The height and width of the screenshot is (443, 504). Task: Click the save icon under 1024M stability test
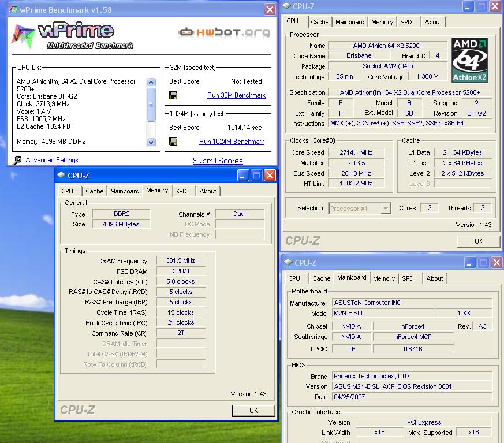(x=173, y=142)
